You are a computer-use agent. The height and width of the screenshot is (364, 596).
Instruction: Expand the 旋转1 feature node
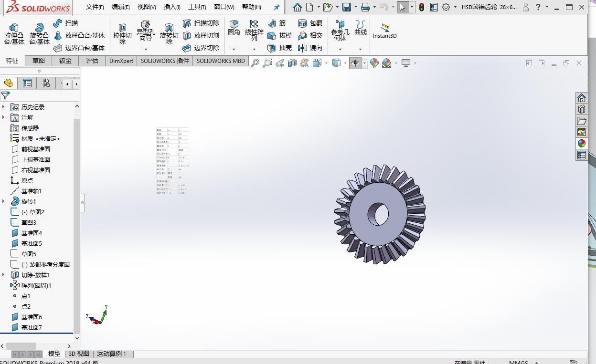(x=4, y=201)
